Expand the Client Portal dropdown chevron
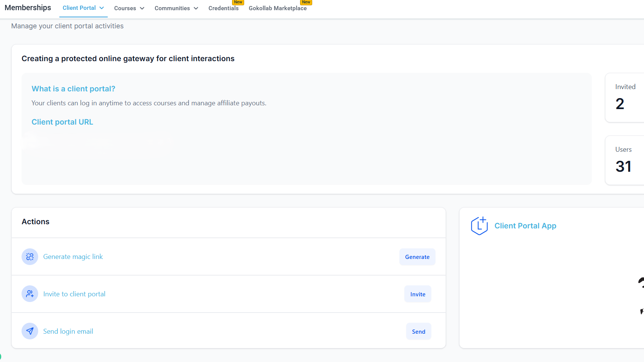This screenshot has height=362, width=644. 102,8
